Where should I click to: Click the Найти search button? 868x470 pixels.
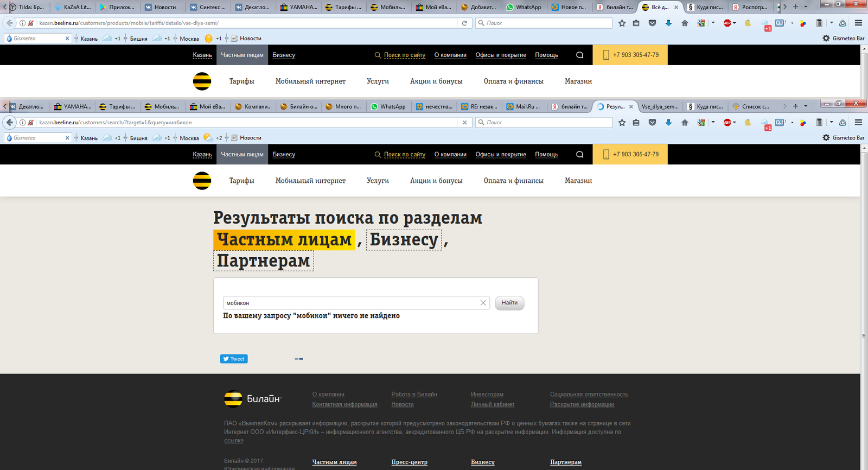[x=509, y=303]
